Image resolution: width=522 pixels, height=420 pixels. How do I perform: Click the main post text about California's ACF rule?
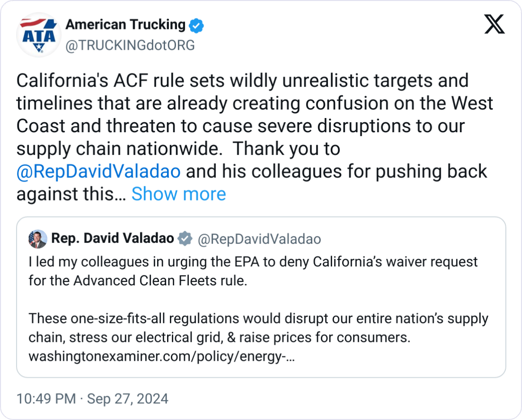point(242,103)
